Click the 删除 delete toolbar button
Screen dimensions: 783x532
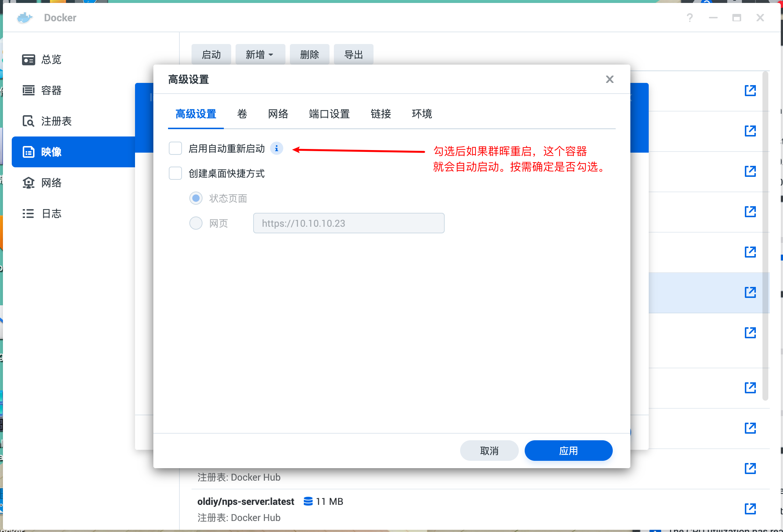click(x=310, y=55)
